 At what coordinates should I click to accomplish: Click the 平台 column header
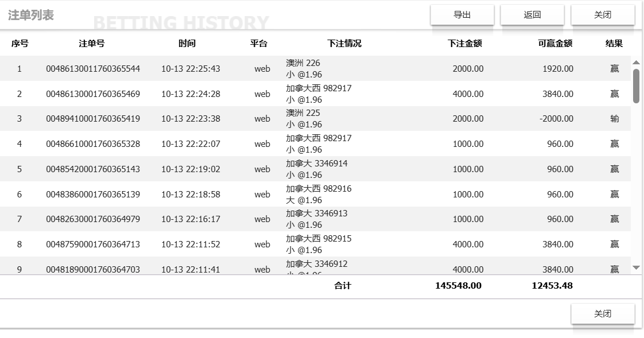coord(259,43)
